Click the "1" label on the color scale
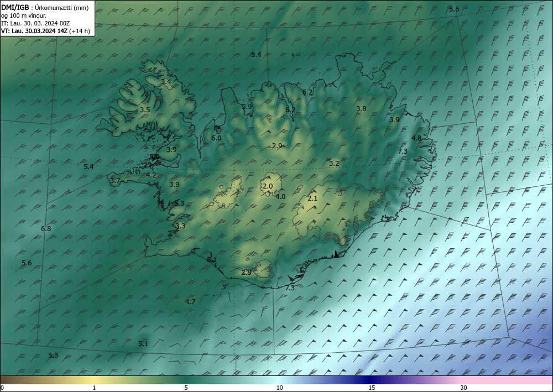 point(94,388)
